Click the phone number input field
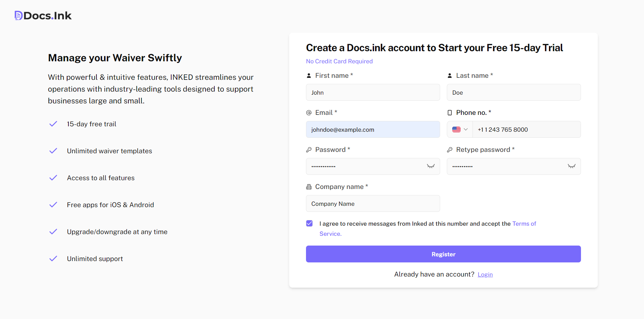Image resolution: width=644 pixels, height=319 pixels. click(x=526, y=129)
